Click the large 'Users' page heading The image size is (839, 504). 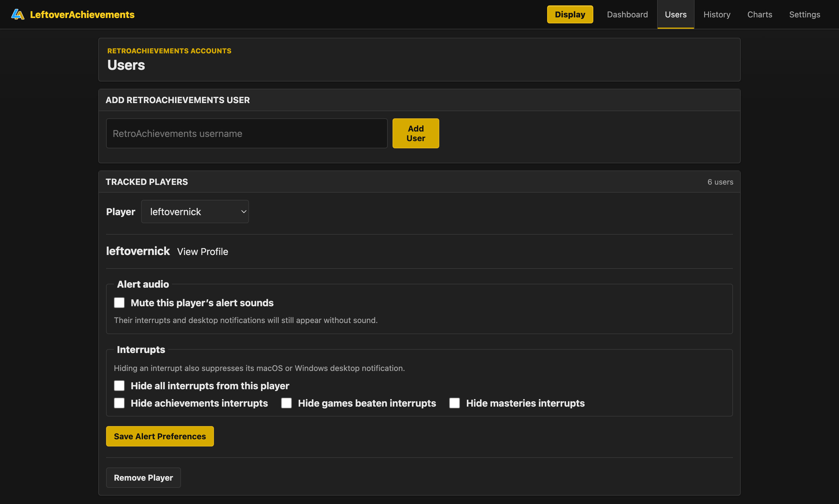126,65
